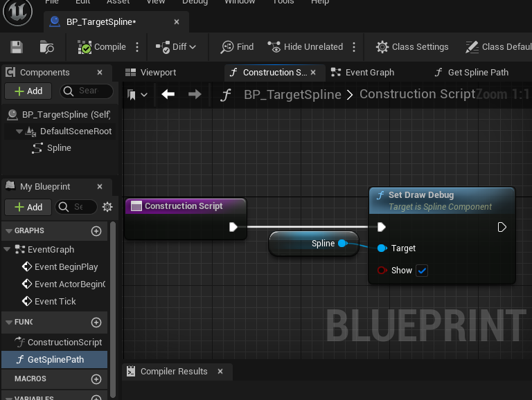Select the Spline variable node
532x400 pixels.
(x=314, y=244)
